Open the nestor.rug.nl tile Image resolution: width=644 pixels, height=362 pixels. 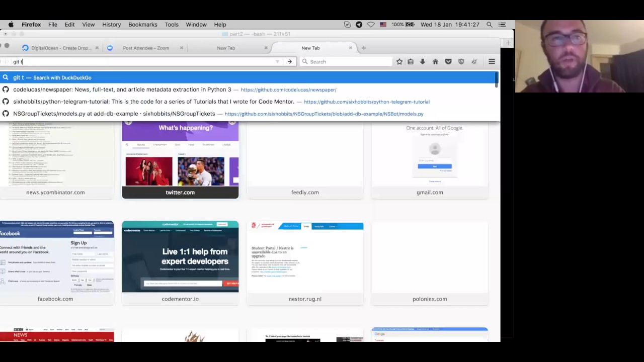tap(305, 262)
